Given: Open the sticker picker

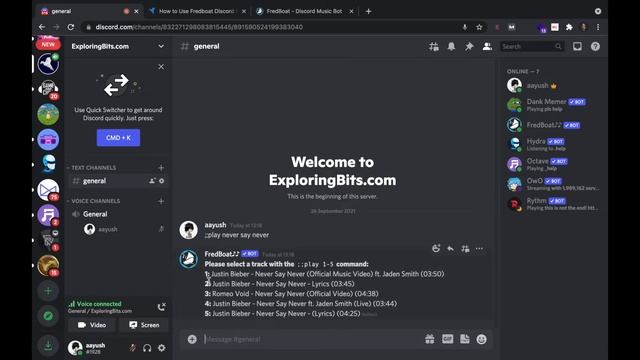Looking at the screenshot, I should point(464,339).
